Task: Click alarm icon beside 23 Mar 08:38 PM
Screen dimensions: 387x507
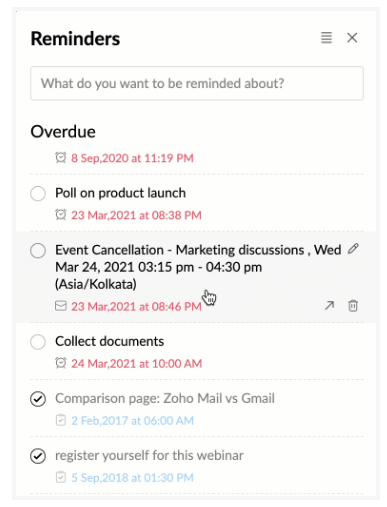Action: click(61, 215)
